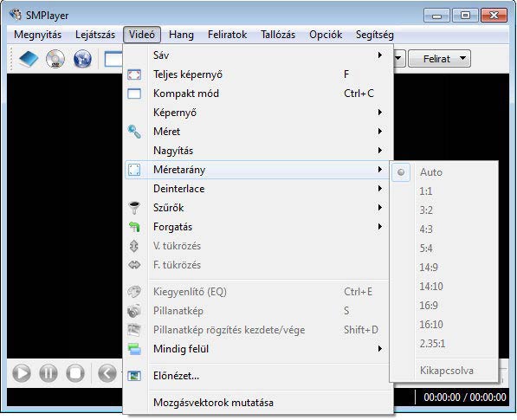Select the 4:3 aspect ratio
The height and width of the screenshot is (420, 517).
point(444,229)
